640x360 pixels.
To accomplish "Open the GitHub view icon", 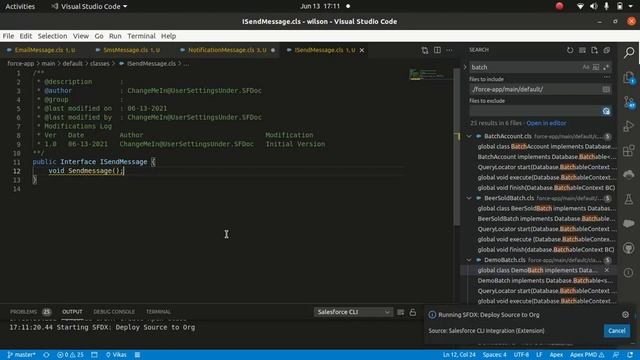I will pos(629,248).
